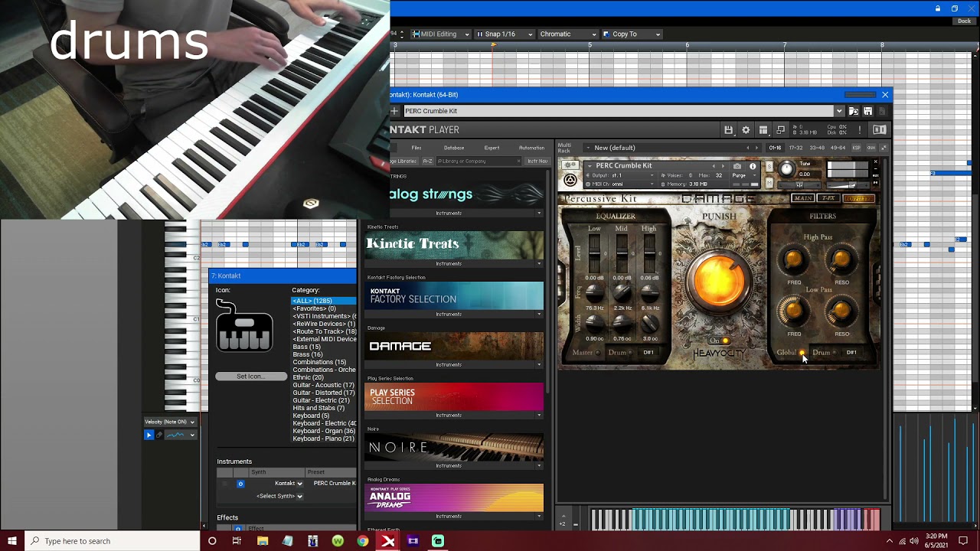Click the Set Icon button

tap(250, 377)
